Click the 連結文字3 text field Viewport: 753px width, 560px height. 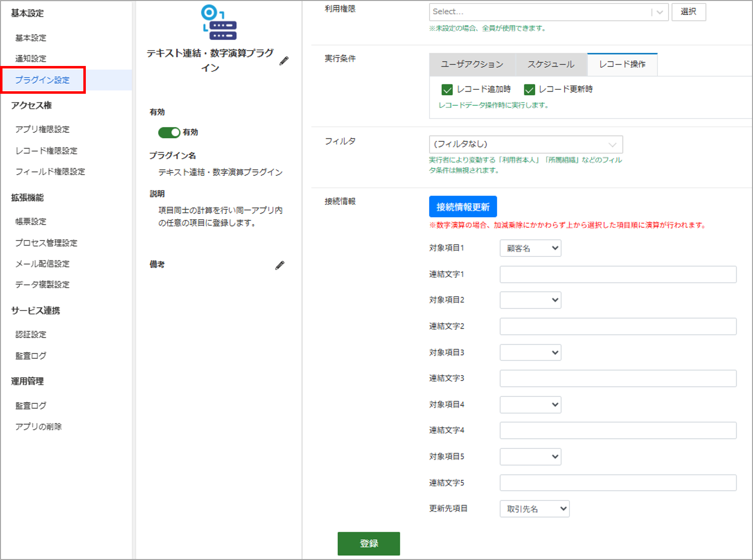coord(618,378)
